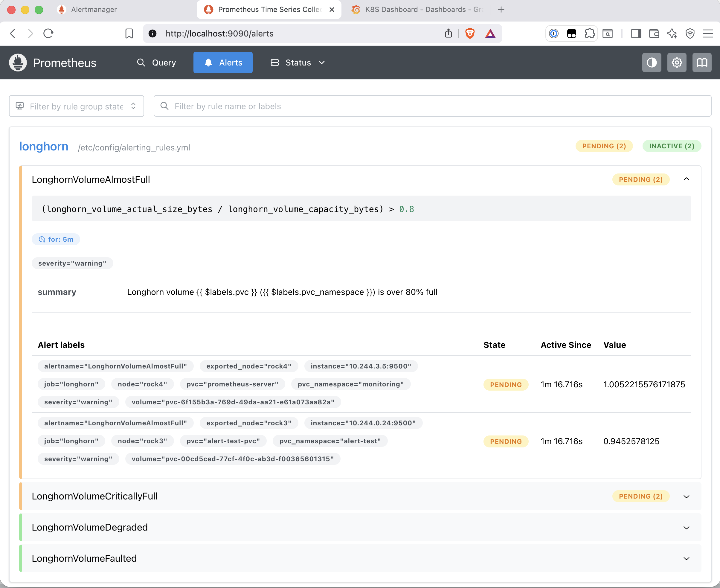720x588 pixels.
Task: Click the pvc_namespace="alert-test" label
Action: coord(330,441)
